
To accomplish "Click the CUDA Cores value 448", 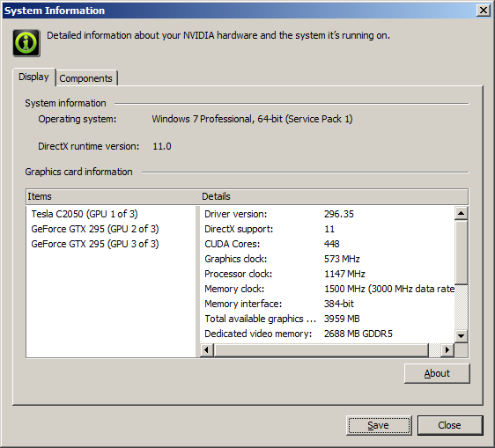I will [332, 244].
